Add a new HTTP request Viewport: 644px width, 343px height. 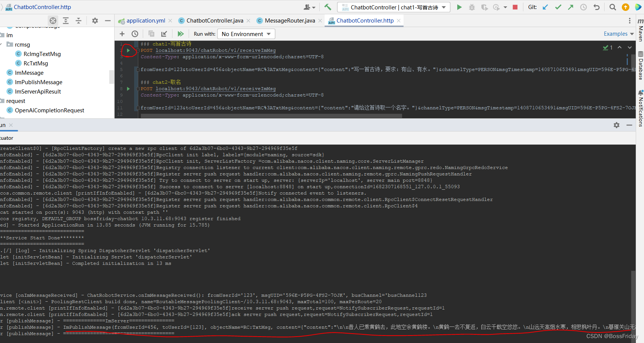[122, 34]
